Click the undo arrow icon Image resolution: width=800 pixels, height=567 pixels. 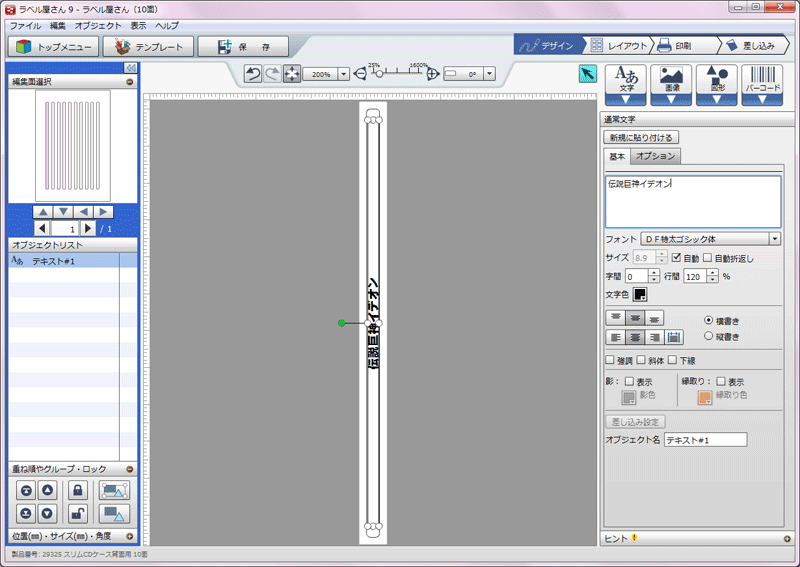[x=253, y=74]
